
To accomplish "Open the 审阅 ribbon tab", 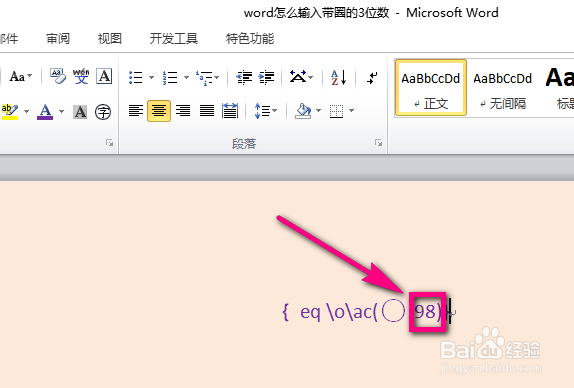I will tap(58, 38).
